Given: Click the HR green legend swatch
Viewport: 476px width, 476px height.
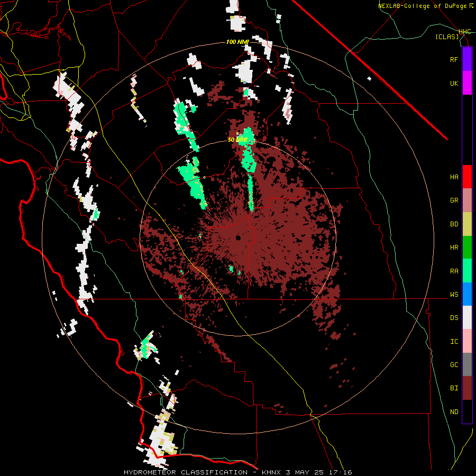Looking at the screenshot, I should pyautogui.click(x=467, y=248).
